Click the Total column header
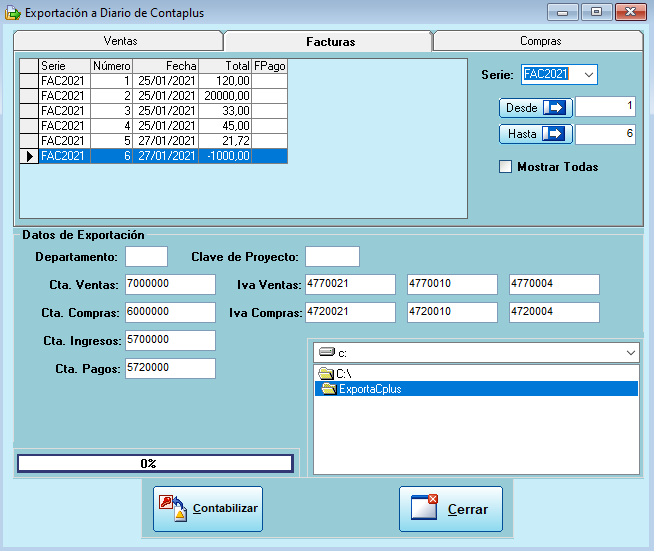The height and width of the screenshot is (551, 654). 225,66
